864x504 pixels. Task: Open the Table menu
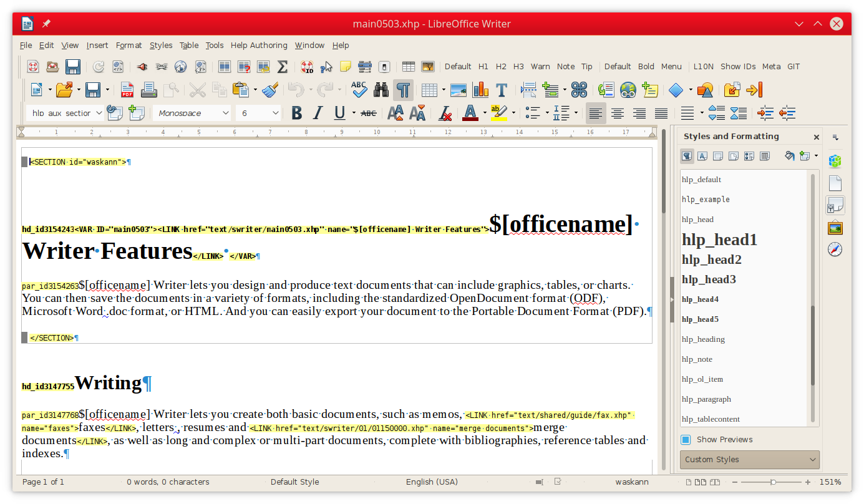189,46
